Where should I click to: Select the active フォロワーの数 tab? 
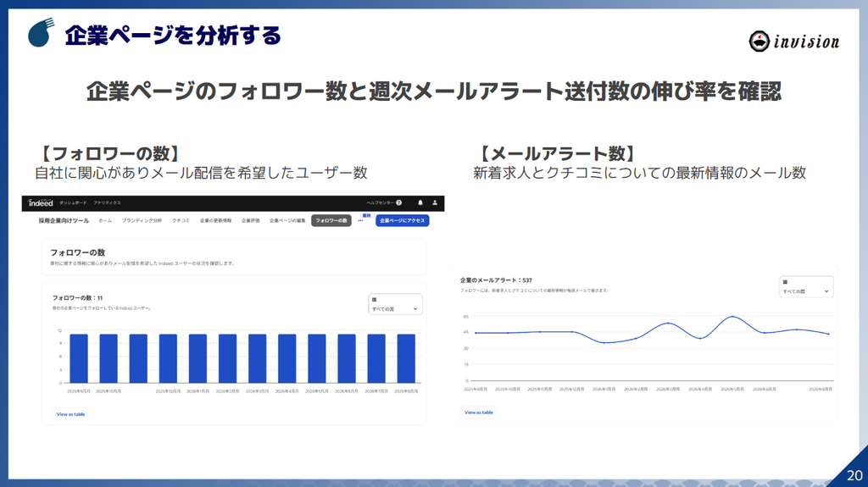coord(331,221)
